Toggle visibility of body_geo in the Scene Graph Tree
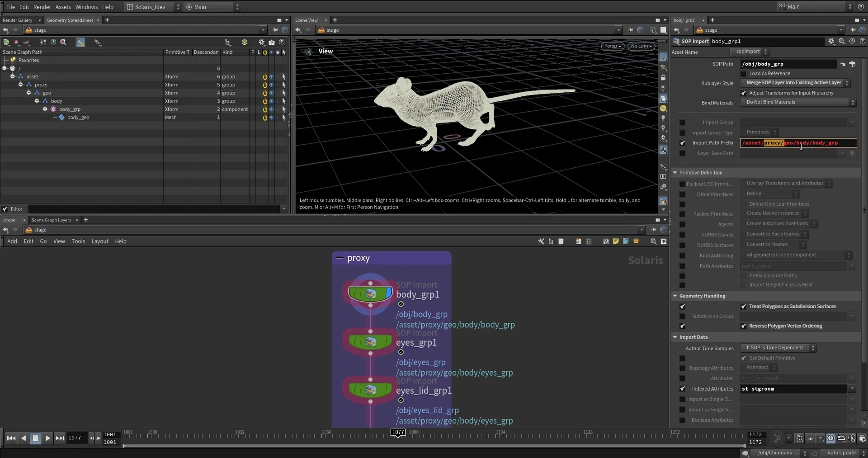This screenshot has width=868, height=458. (271, 118)
